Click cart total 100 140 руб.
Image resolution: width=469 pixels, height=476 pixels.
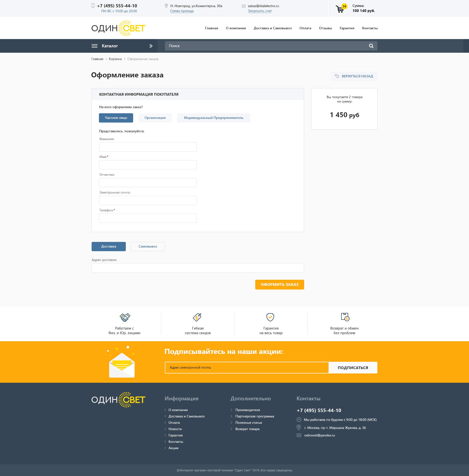(363, 10)
